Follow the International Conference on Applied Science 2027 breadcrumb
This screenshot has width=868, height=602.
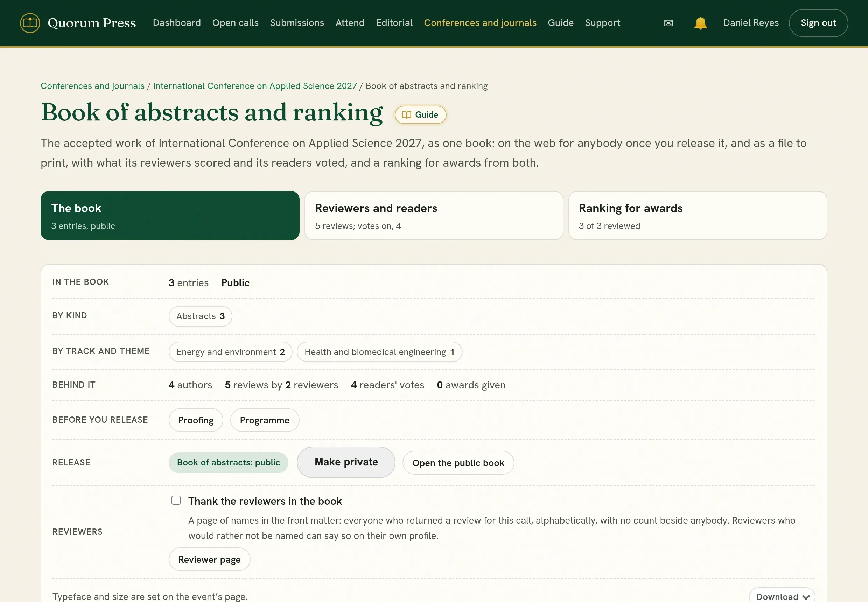coord(255,86)
